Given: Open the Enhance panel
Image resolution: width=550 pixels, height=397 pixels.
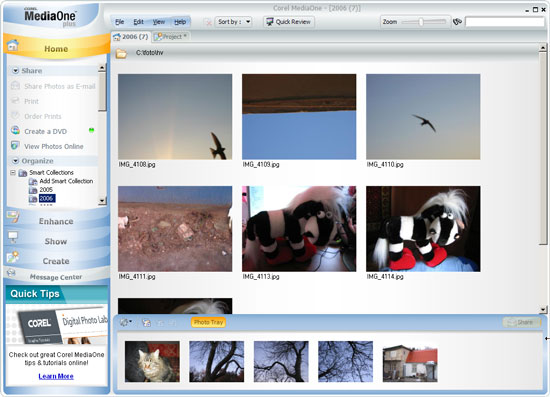Looking at the screenshot, I should (x=56, y=221).
